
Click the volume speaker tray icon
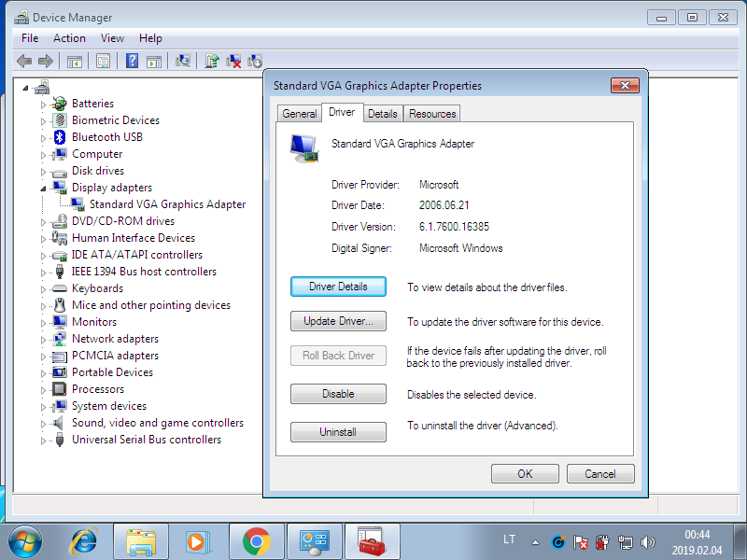(648, 541)
